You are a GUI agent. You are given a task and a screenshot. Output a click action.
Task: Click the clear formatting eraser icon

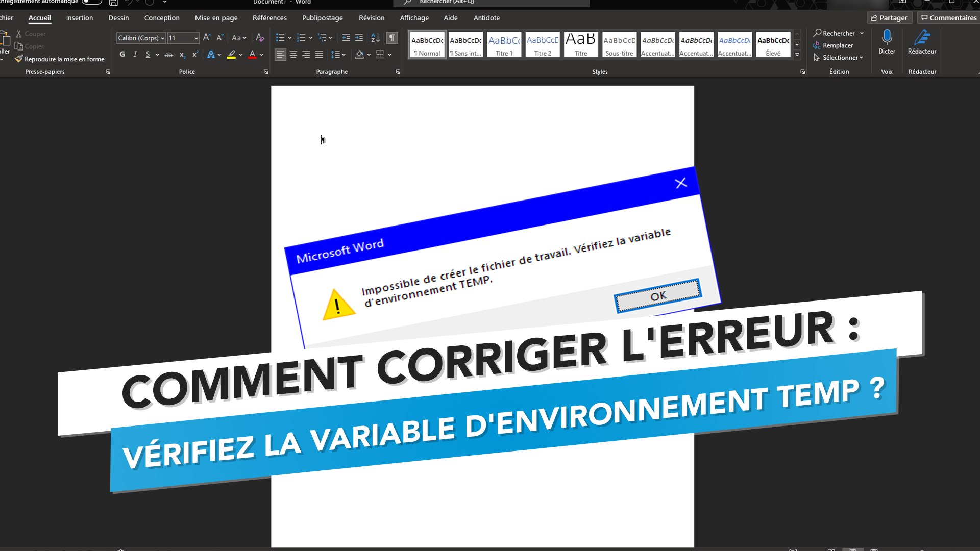(x=260, y=38)
